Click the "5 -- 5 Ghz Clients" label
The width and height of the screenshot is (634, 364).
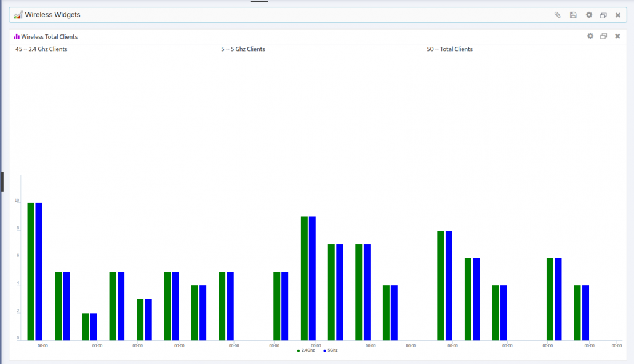click(x=243, y=49)
